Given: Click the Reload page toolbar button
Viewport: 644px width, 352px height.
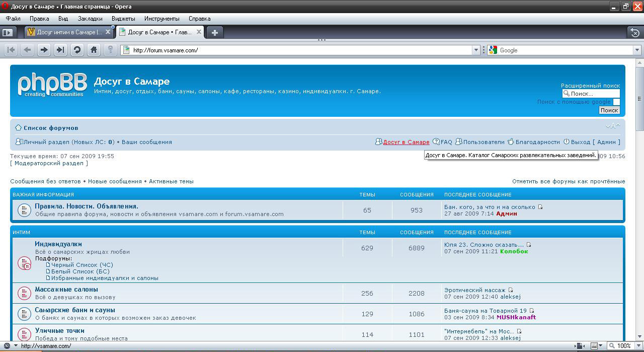Looking at the screenshot, I should pos(77,50).
